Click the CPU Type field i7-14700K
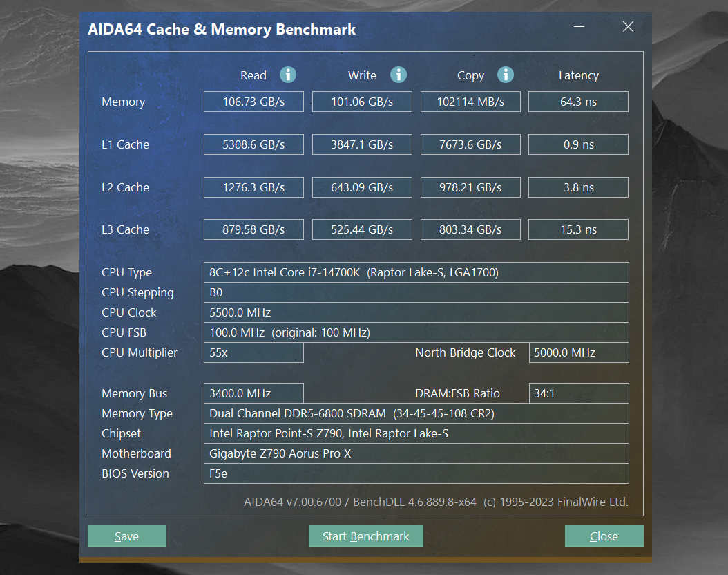This screenshot has height=575, width=728. [x=416, y=272]
